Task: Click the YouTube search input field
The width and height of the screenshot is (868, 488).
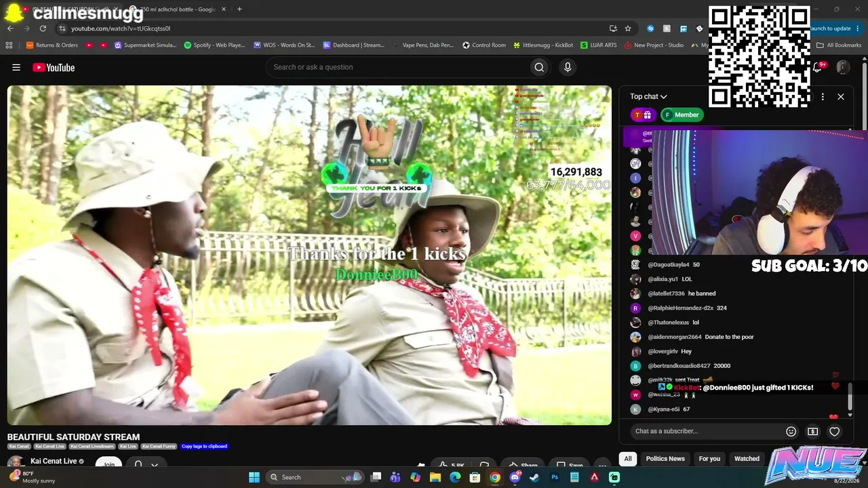Action: (x=397, y=67)
